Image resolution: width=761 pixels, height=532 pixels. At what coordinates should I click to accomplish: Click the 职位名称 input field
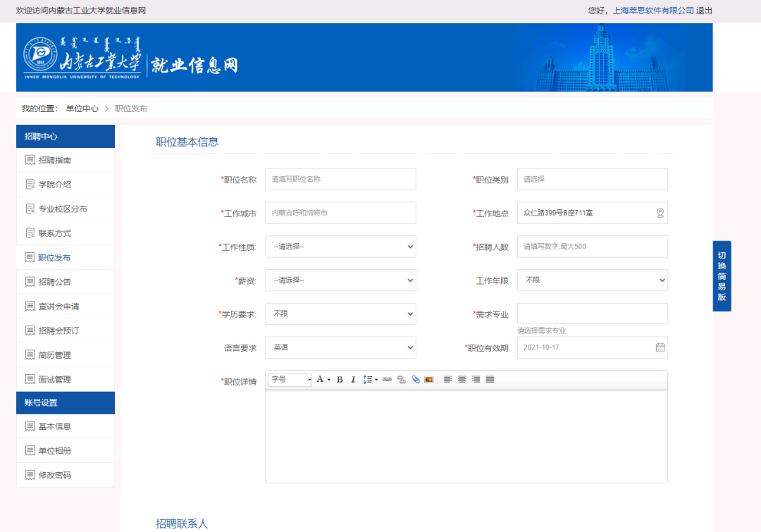pyautogui.click(x=340, y=180)
